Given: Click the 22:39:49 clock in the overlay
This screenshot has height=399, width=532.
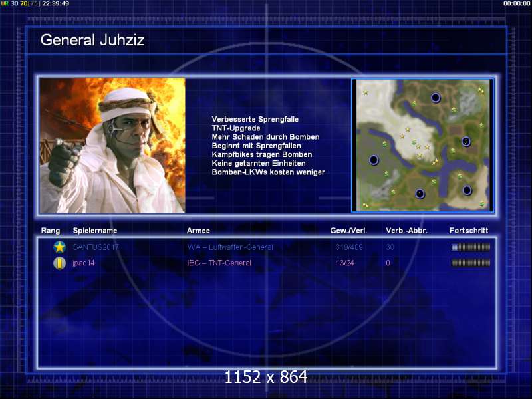Looking at the screenshot, I should coord(55,3).
